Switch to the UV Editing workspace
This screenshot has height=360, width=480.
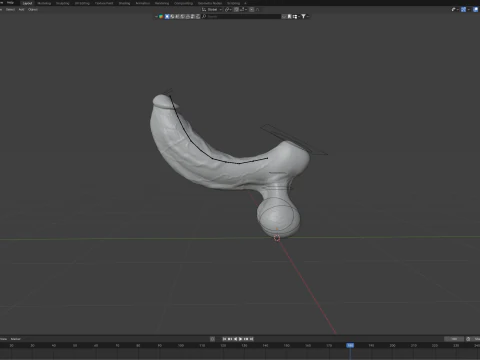coord(82,3)
